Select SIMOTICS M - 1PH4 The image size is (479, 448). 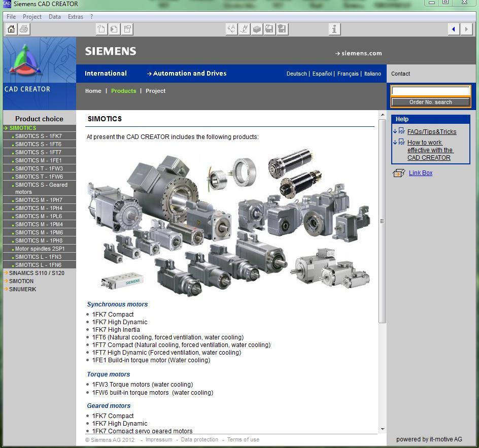(40, 208)
